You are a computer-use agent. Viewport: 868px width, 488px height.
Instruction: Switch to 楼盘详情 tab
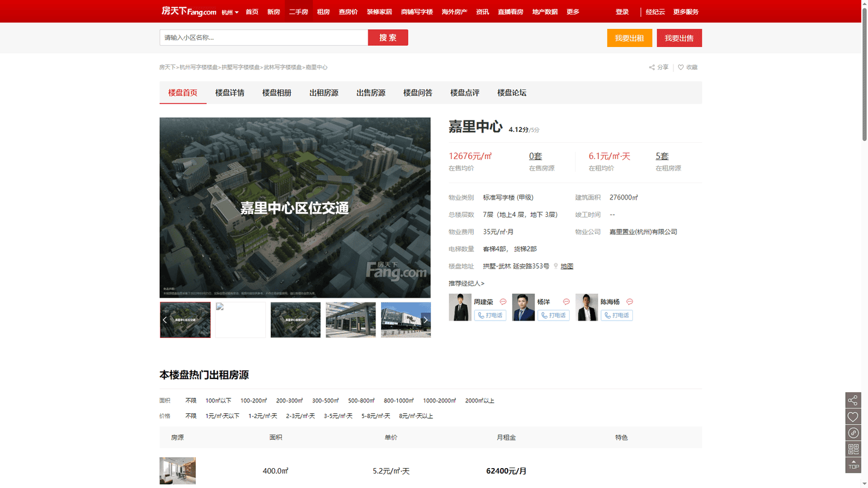pyautogui.click(x=230, y=93)
